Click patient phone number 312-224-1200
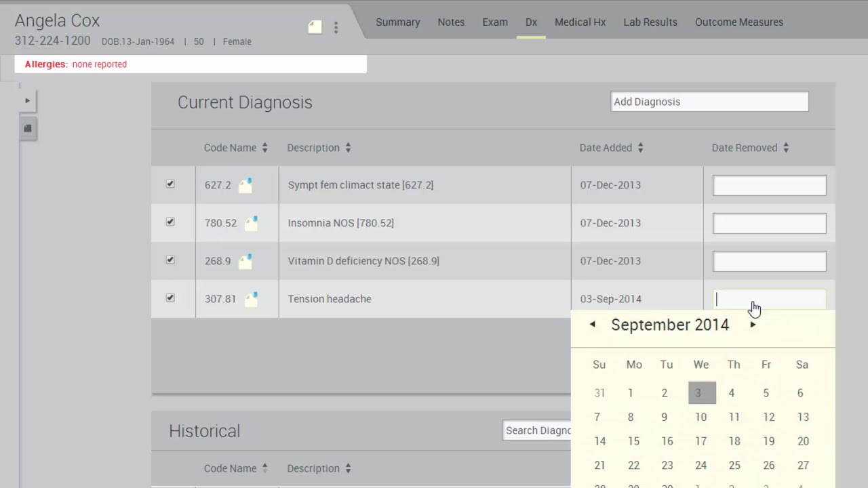The width and height of the screenshot is (868, 488). tap(53, 41)
